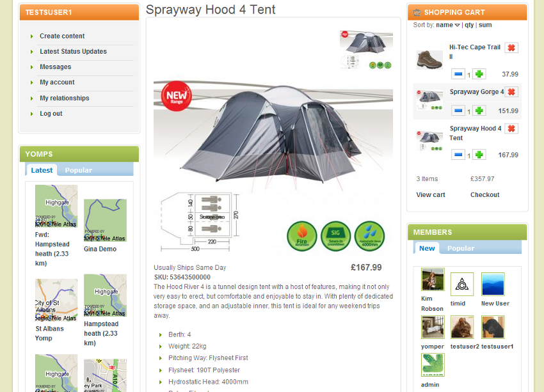Viewport: 544px width, 392px height.
Task: Remove Hi-Tec Cape Trail II from cart
Action: [511, 47]
